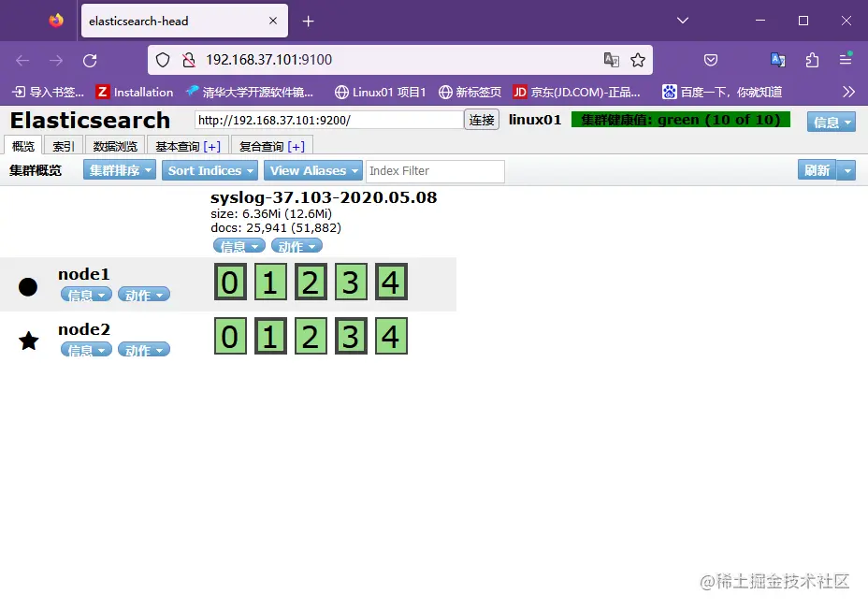Click the node2 master star icon

point(28,341)
